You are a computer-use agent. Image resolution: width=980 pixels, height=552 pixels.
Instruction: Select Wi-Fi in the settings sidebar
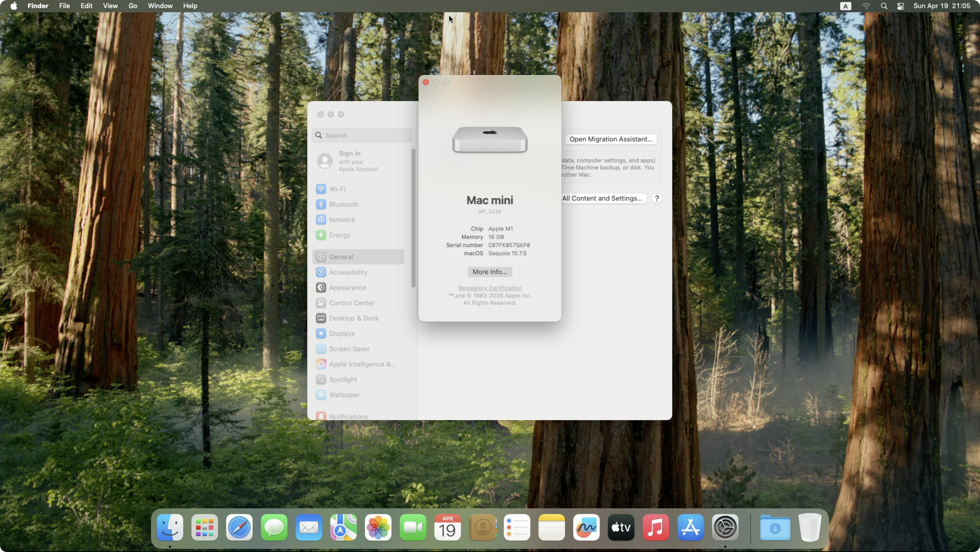pos(358,189)
